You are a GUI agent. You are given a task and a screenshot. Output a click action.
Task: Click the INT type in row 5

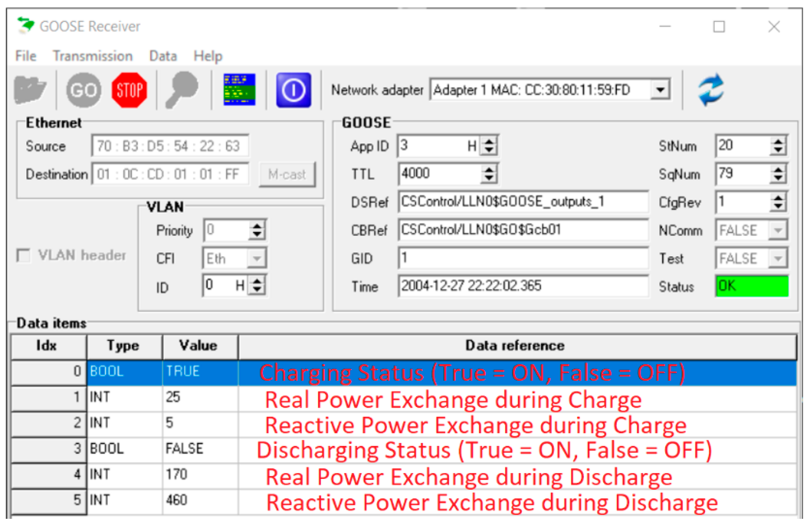pyautogui.click(x=125, y=502)
